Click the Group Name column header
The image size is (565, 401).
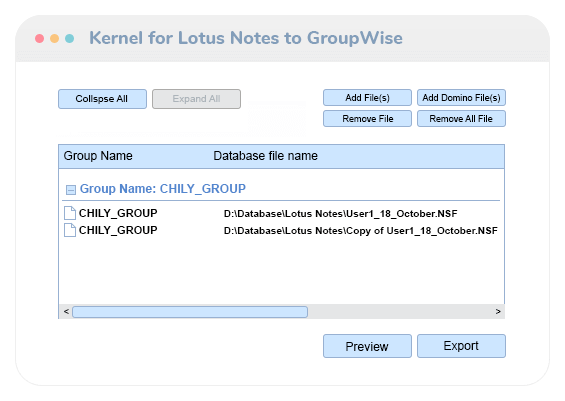pyautogui.click(x=98, y=156)
